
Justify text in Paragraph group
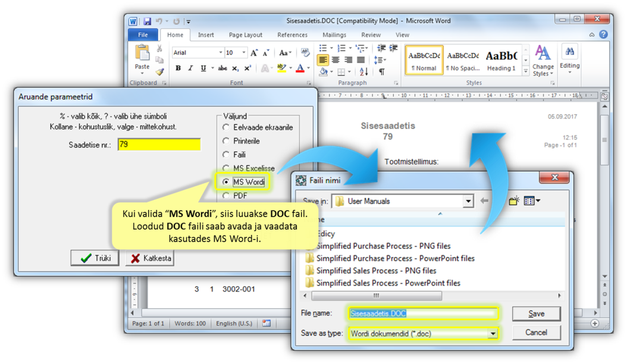pyautogui.click(x=360, y=60)
